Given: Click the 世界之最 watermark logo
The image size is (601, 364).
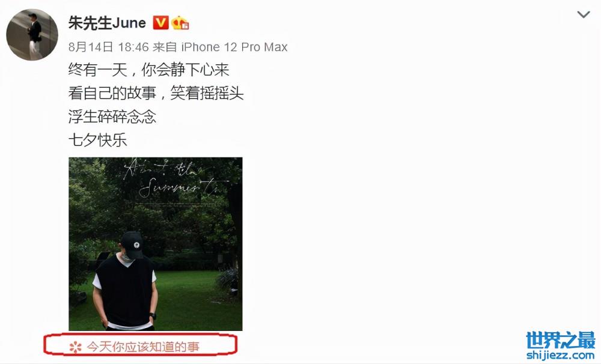Looking at the screenshot, I should point(561,340).
